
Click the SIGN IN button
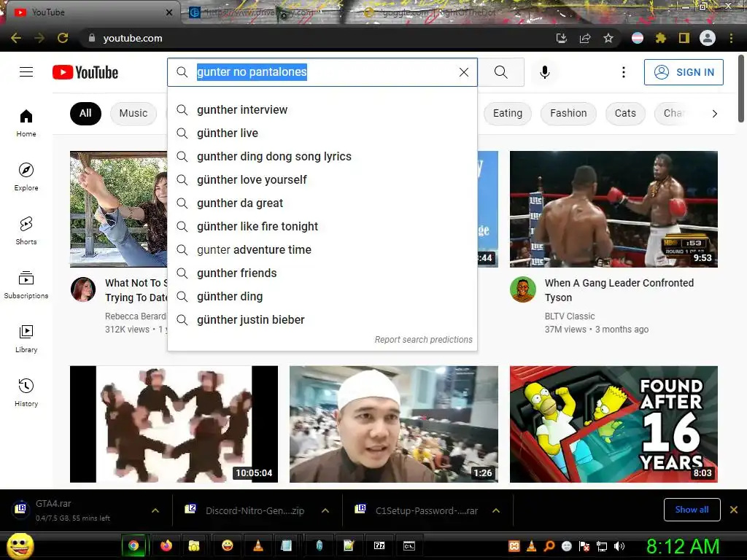click(x=684, y=72)
